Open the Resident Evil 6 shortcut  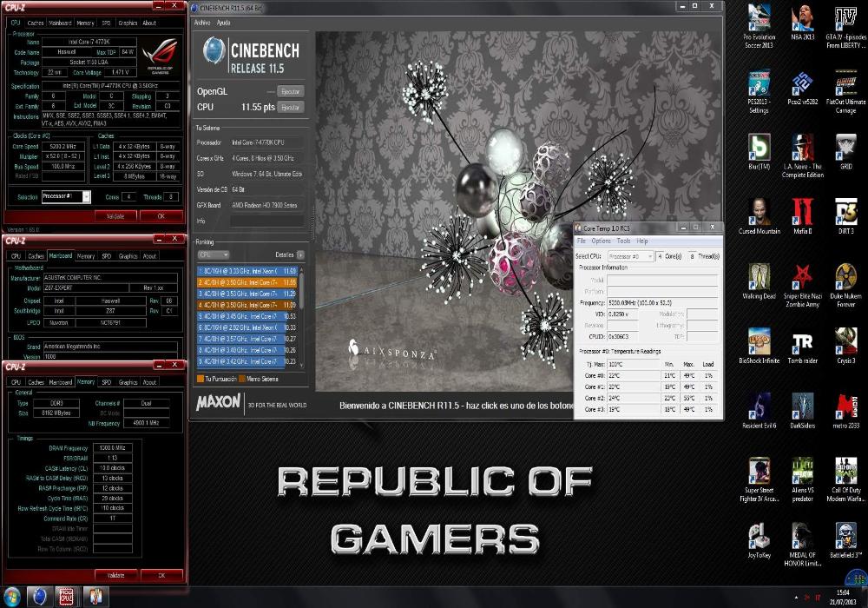(759, 411)
